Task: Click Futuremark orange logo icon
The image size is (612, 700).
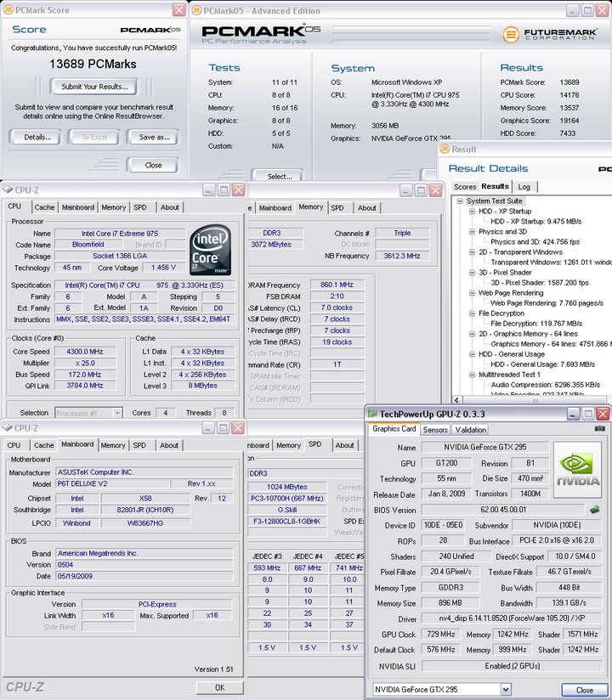Action: pyautogui.click(x=511, y=34)
